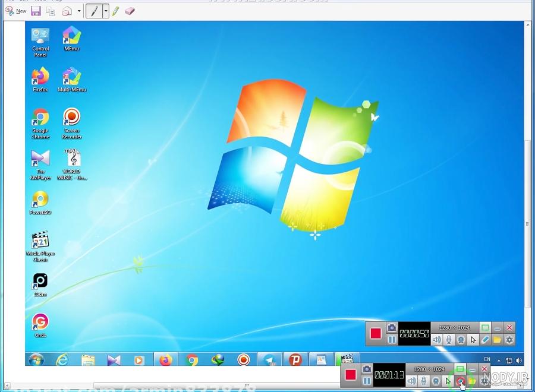Switch to Telegram on the taskbar
535x392 pixels.
click(x=269, y=360)
